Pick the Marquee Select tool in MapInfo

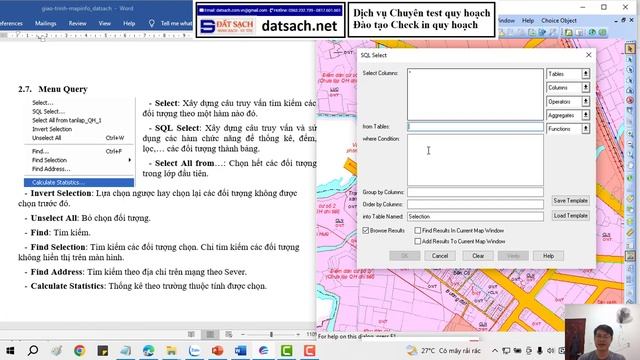630,60
